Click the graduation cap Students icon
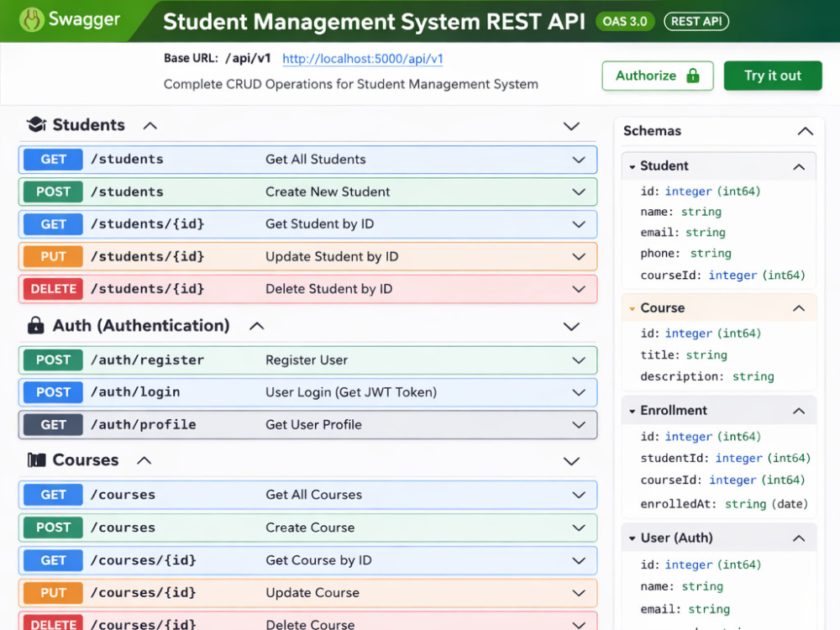 36,124
